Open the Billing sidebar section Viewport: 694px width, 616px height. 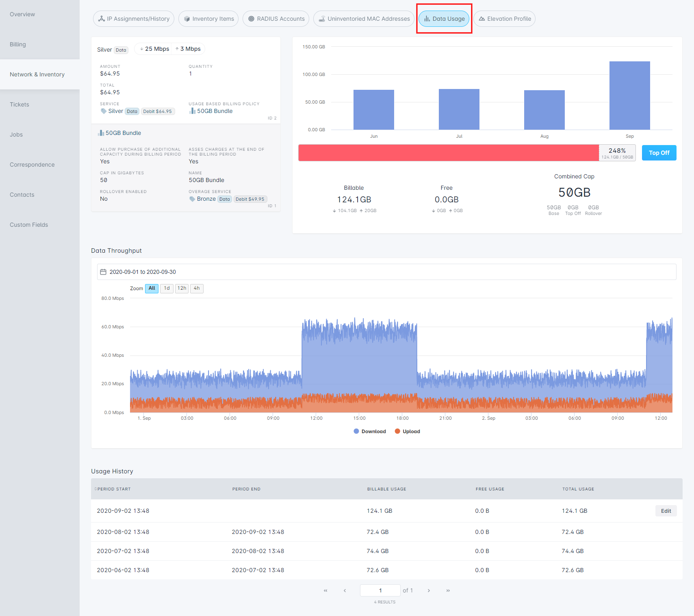click(x=18, y=44)
